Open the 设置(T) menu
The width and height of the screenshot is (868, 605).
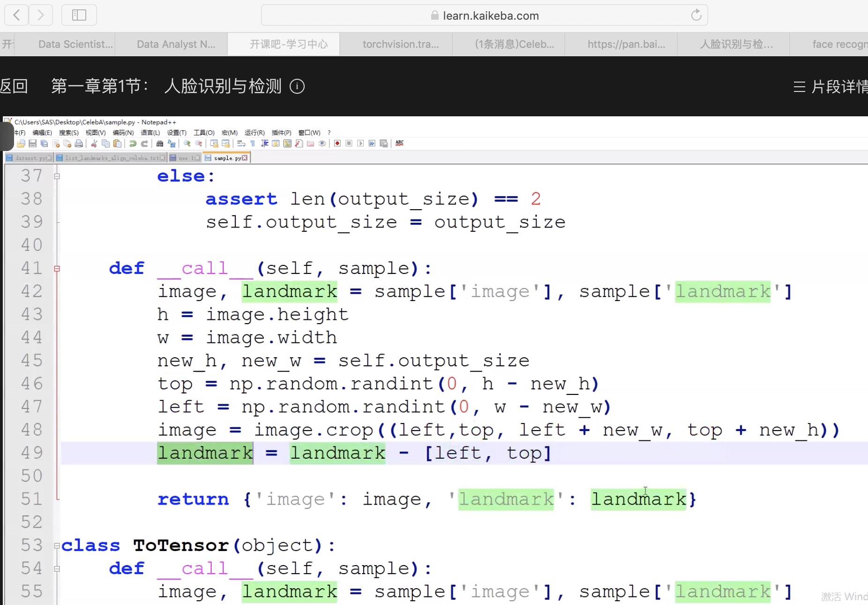(x=177, y=133)
